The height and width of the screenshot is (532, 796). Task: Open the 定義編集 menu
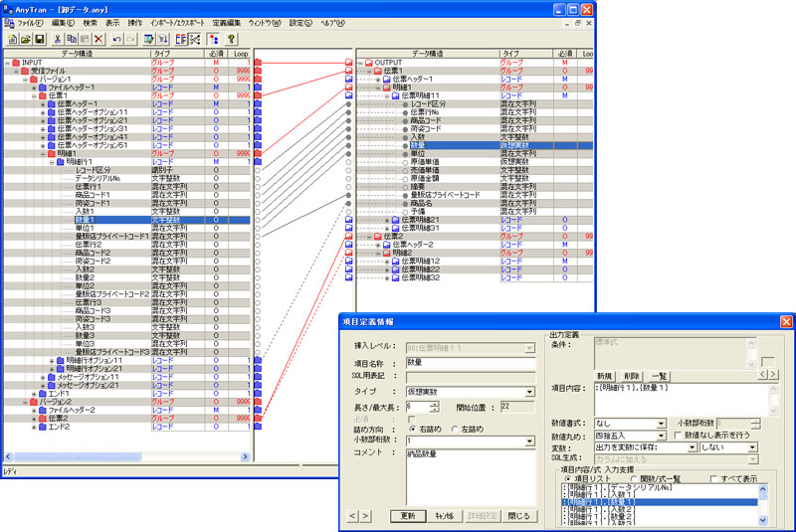tap(225, 21)
